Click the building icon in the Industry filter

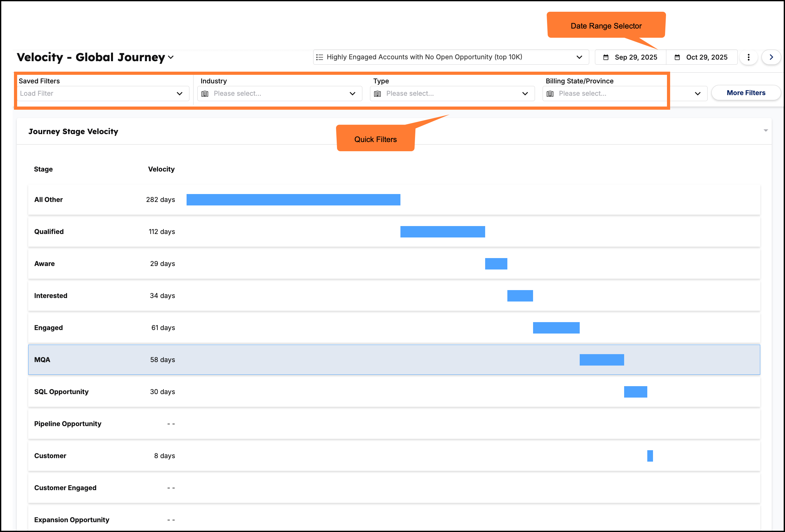(205, 94)
